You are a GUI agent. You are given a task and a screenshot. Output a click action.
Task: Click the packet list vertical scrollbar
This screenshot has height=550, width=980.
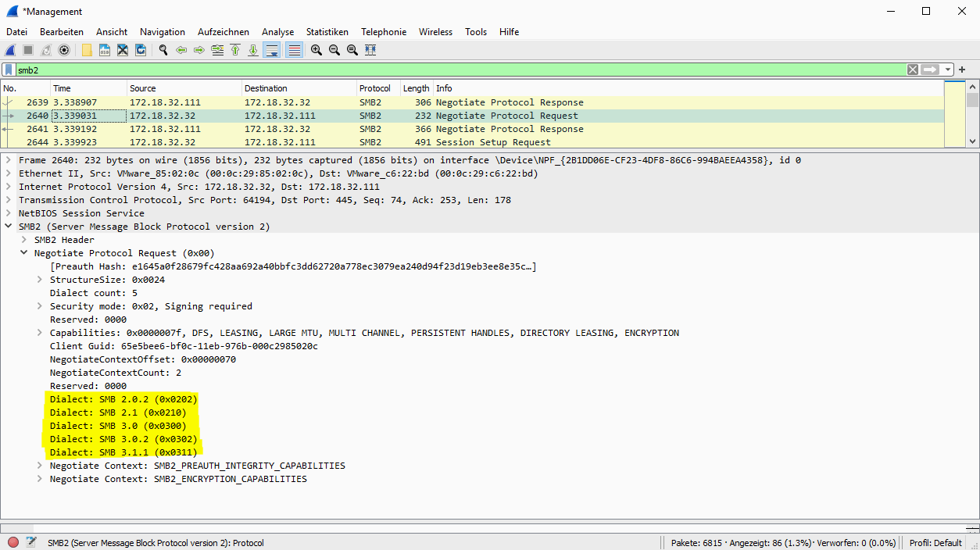pos(972,117)
